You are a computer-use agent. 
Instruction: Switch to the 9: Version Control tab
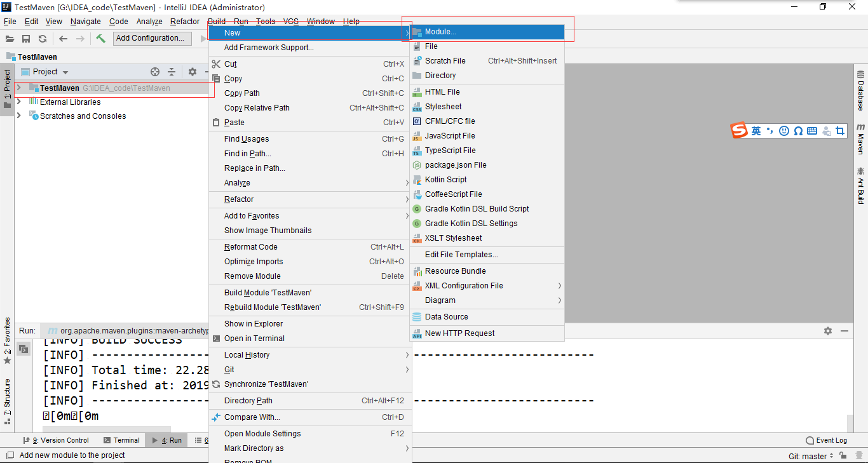click(x=56, y=440)
